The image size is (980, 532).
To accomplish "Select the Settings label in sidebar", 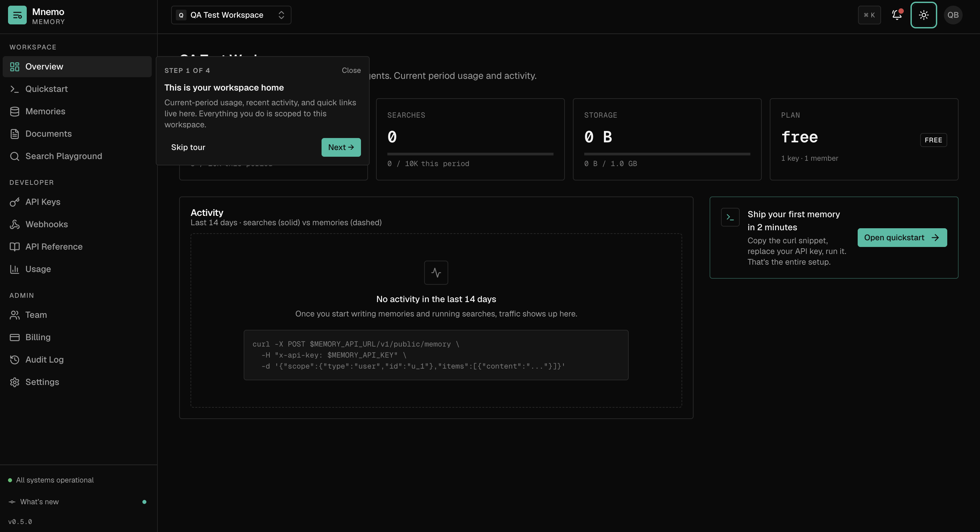I will 42,382.
